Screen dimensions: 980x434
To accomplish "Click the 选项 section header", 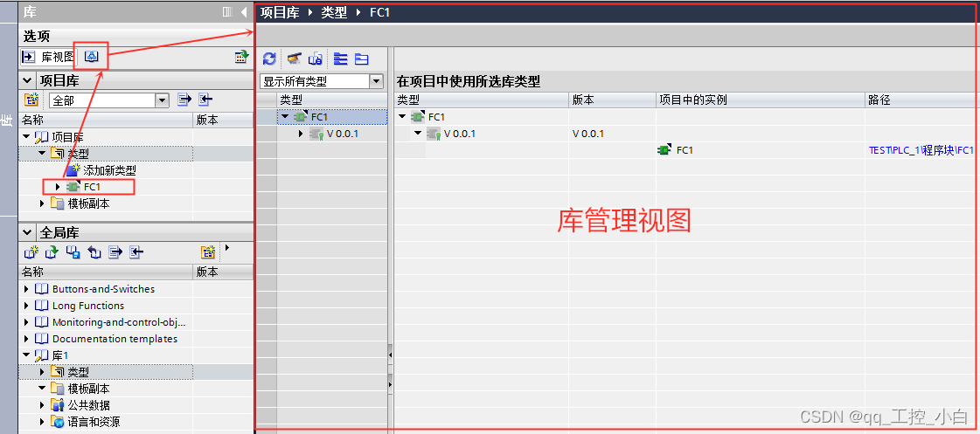I will click(x=136, y=36).
